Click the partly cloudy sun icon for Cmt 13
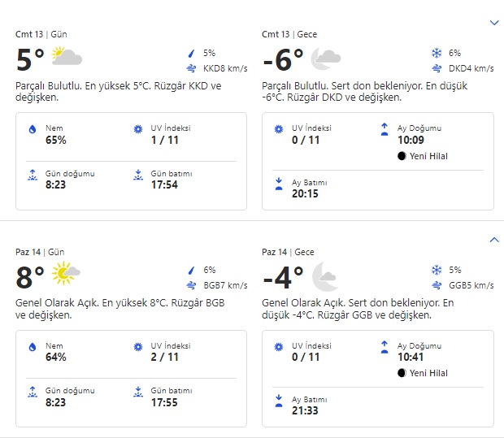 (66, 57)
